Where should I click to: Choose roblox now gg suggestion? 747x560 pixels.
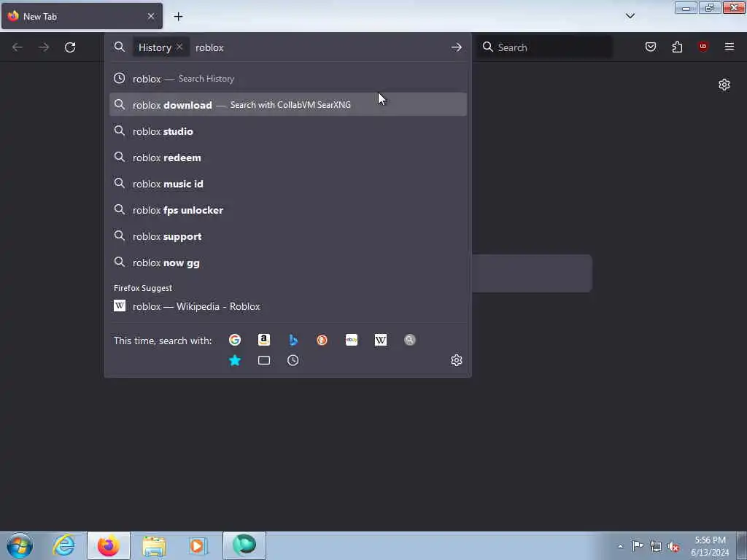287,262
